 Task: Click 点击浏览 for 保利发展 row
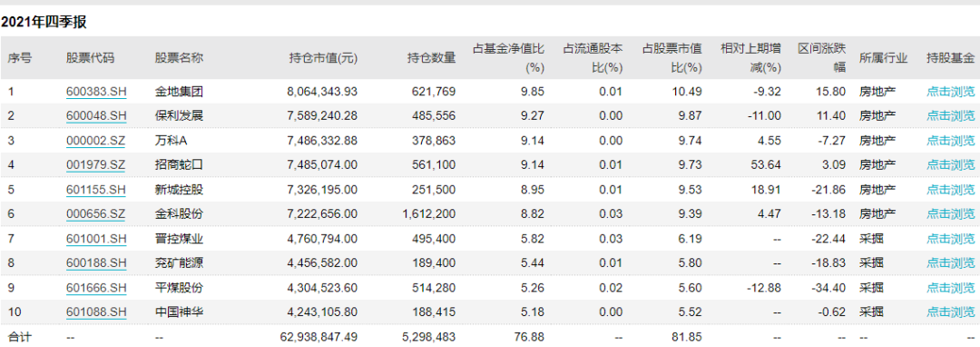[950, 115]
